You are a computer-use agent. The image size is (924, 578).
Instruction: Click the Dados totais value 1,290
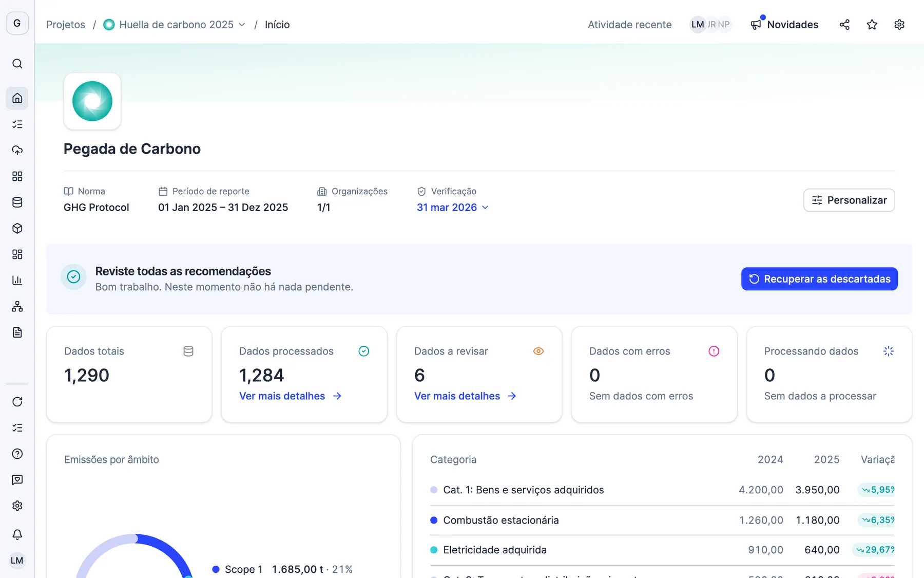click(87, 376)
